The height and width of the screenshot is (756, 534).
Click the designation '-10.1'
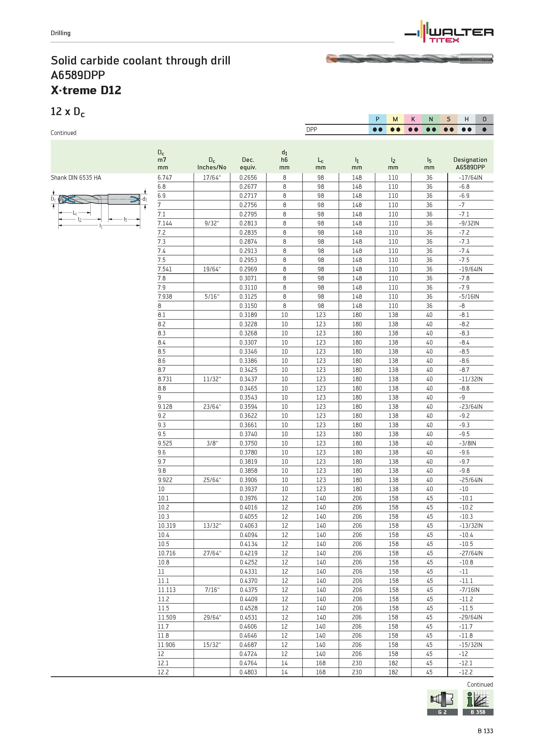pos(466,498)
